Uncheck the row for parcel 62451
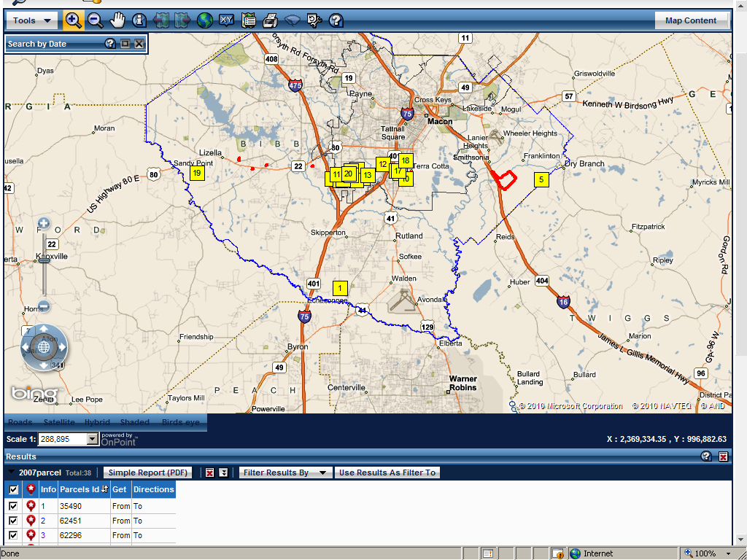 pyautogui.click(x=13, y=521)
